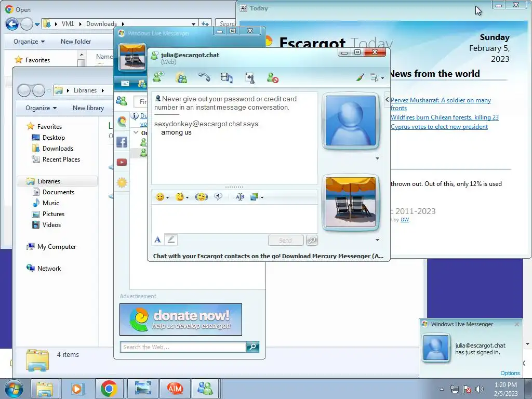Open the emoticon picker smiley
Screen dimensions: 532x399
tap(162, 197)
